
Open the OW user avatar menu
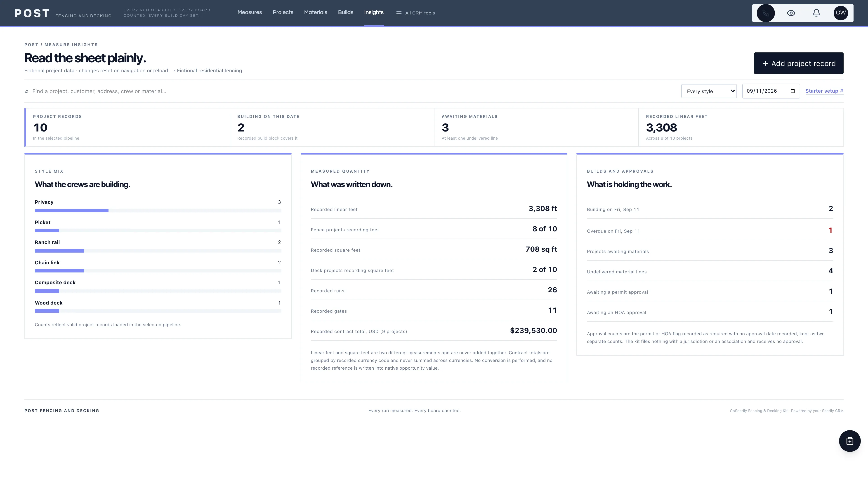click(841, 13)
